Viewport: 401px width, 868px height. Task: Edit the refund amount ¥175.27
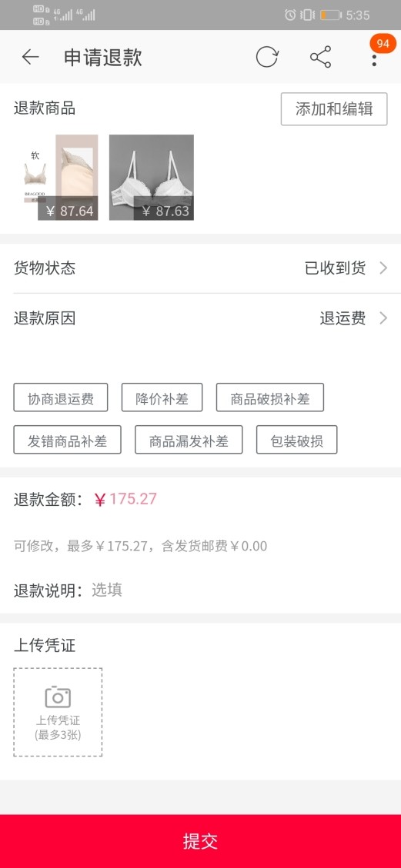[126, 499]
